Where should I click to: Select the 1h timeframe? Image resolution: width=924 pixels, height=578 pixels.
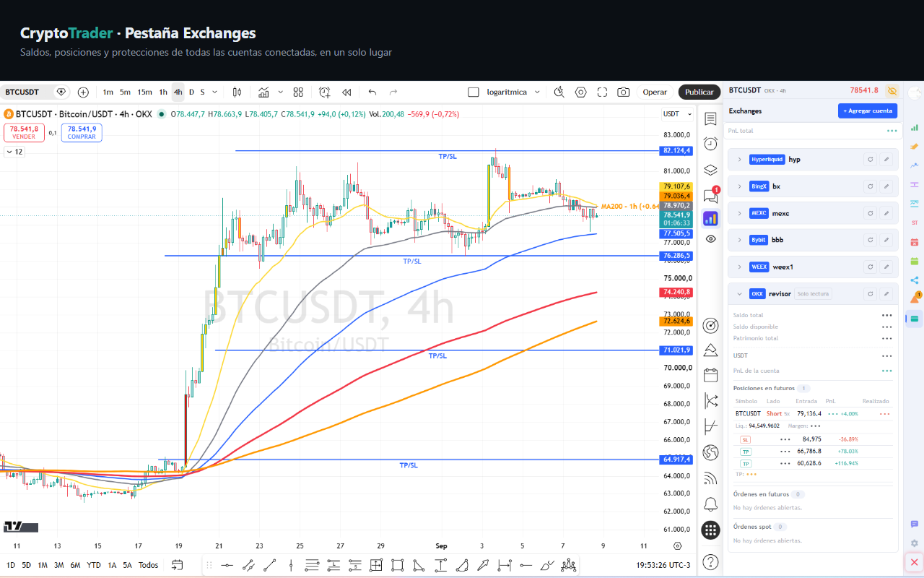click(163, 92)
